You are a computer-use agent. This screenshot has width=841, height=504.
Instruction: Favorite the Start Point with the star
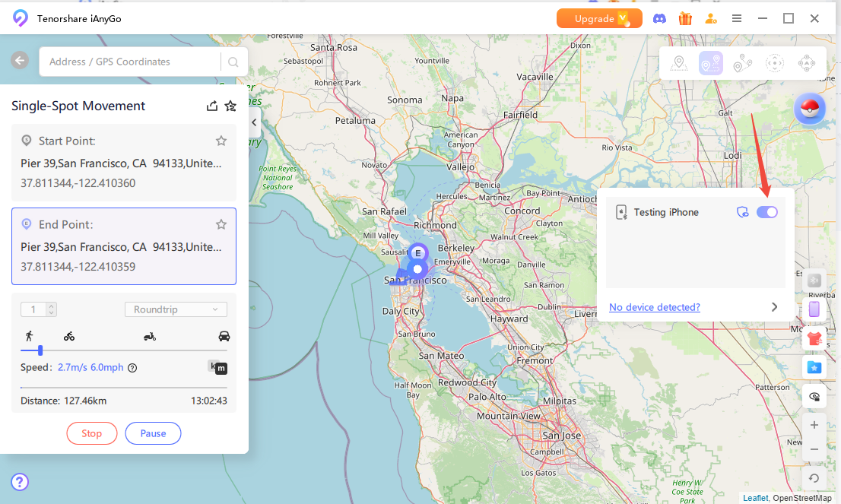(221, 141)
